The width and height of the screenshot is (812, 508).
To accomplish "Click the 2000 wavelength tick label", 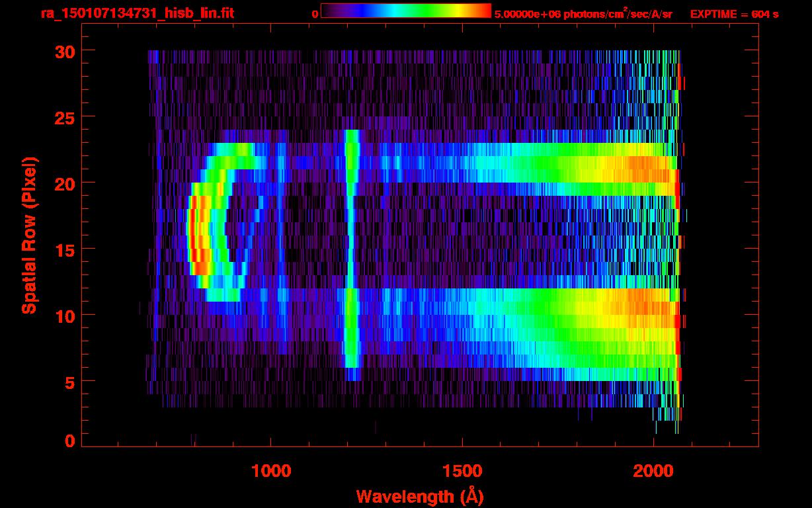I will tap(653, 471).
